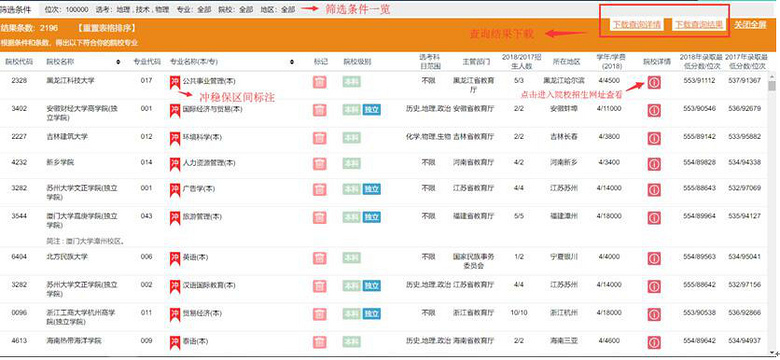Screen dimensions: 780x360
Task: Click the mark icon for 广告学(本) row
Action: point(320,189)
